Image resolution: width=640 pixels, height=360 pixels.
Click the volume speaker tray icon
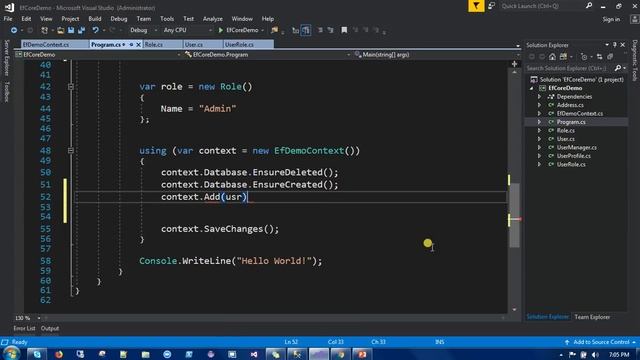click(x=595, y=355)
